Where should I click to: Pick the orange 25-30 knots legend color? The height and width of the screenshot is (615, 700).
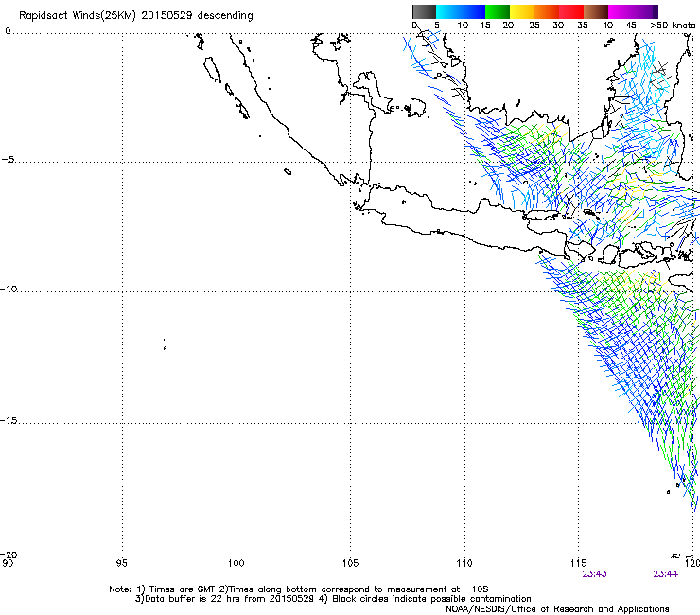[x=547, y=11]
